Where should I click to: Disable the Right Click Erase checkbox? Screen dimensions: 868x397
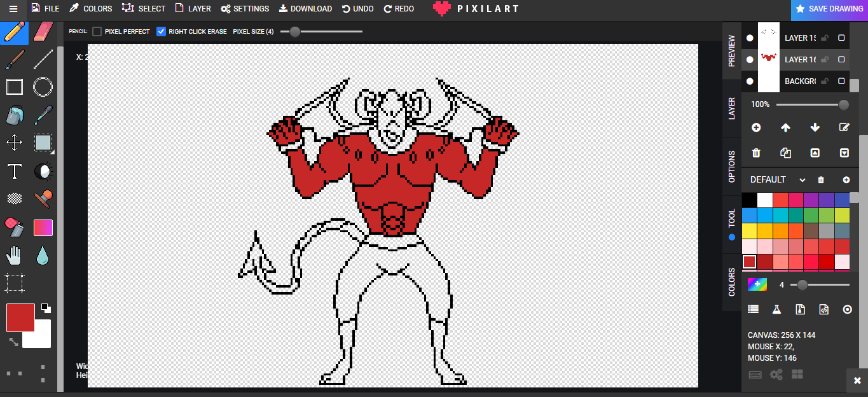(x=161, y=31)
